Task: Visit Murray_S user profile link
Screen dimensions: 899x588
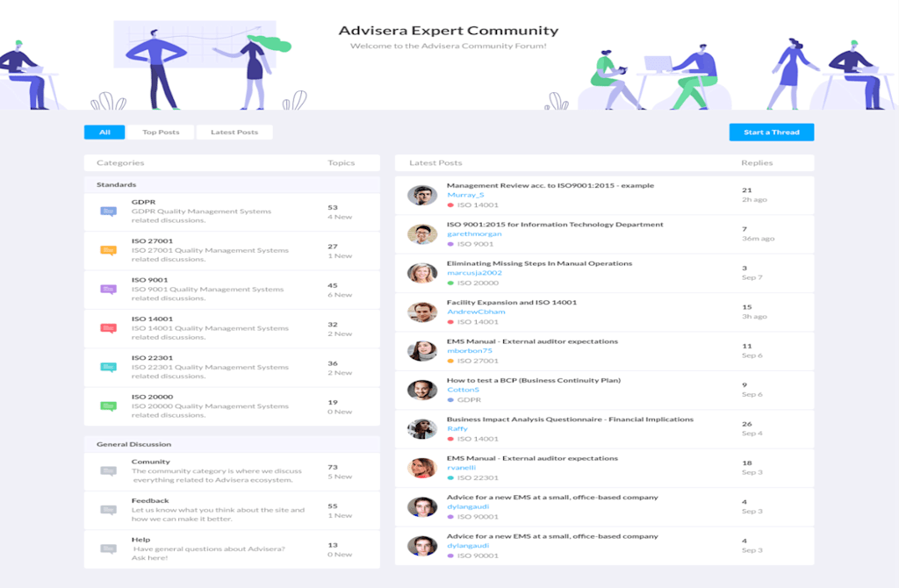Action: [x=465, y=195]
